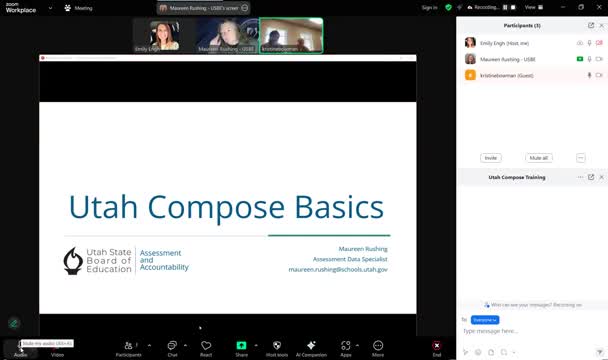Click the Invite button
The image size is (608, 360).
click(x=491, y=158)
